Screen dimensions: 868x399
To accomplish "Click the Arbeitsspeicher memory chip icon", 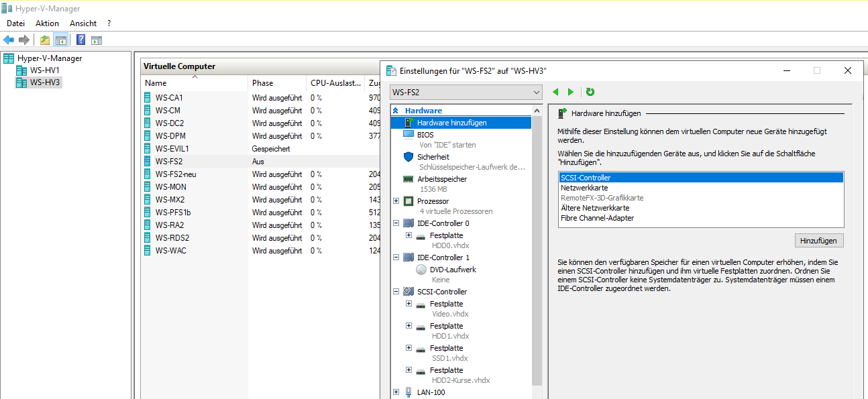I will pyautogui.click(x=408, y=179).
